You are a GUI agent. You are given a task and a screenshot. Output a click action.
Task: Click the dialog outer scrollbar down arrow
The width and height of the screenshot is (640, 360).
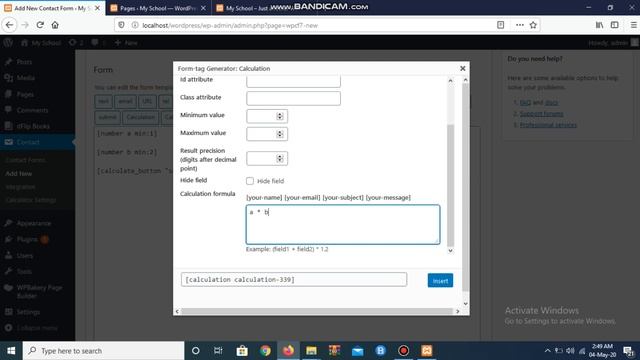465,304
